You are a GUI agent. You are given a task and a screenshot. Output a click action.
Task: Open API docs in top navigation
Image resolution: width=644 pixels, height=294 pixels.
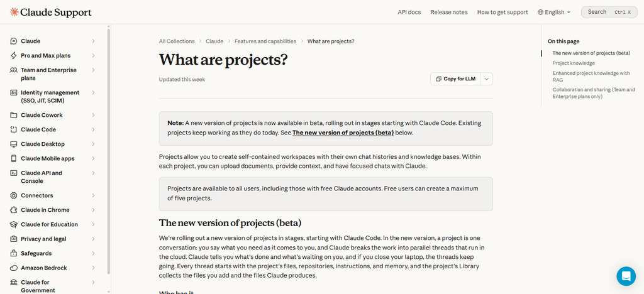click(x=409, y=13)
